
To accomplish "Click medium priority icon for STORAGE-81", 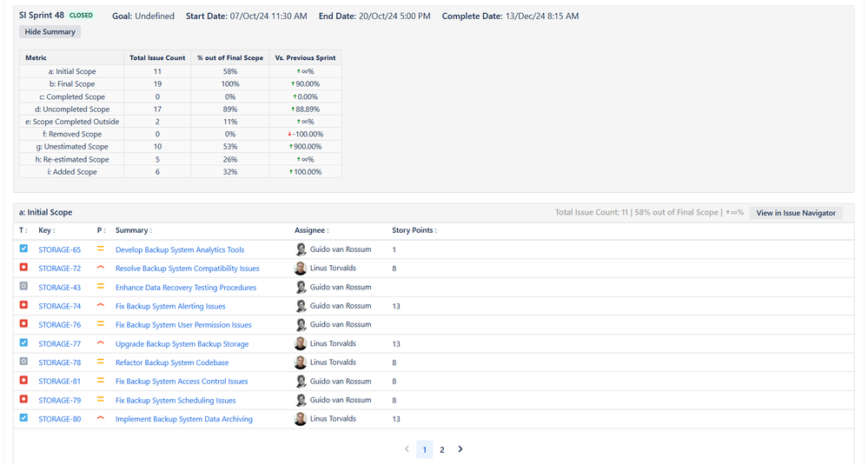I will 101,381.
